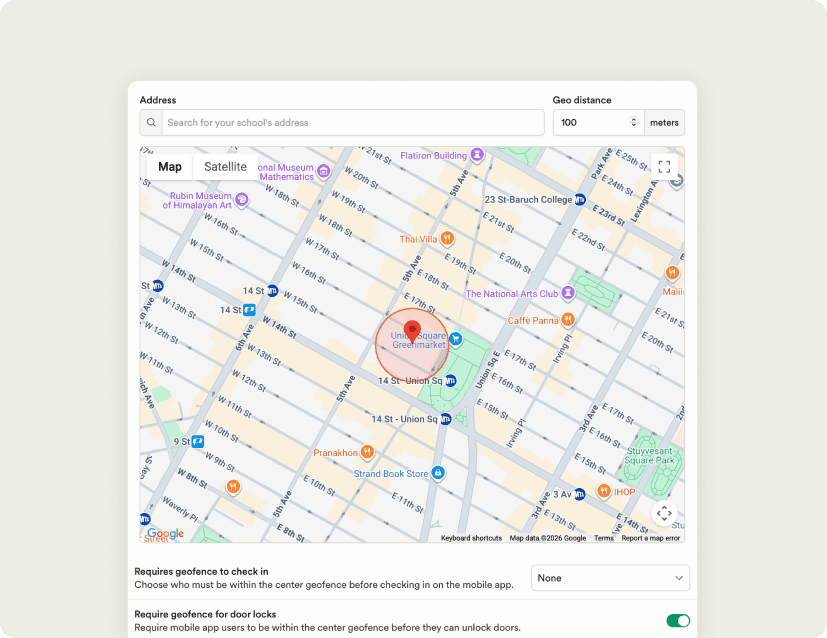
Task: Switch to the Satellite view tab
Action: (225, 167)
